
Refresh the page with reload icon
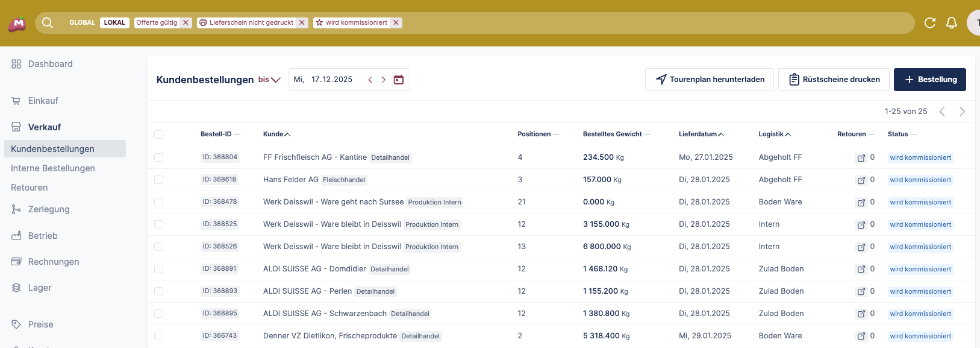(929, 23)
